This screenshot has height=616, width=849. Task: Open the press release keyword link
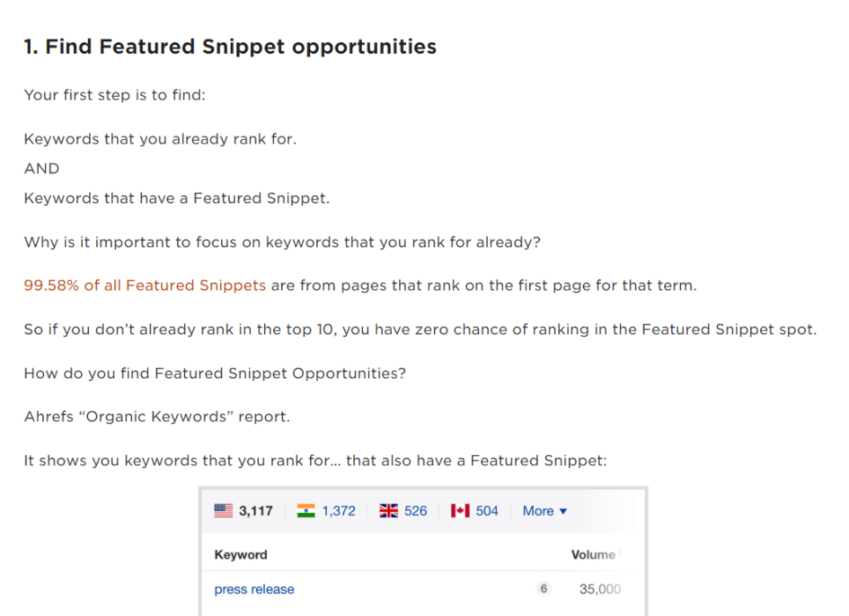point(254,589)
